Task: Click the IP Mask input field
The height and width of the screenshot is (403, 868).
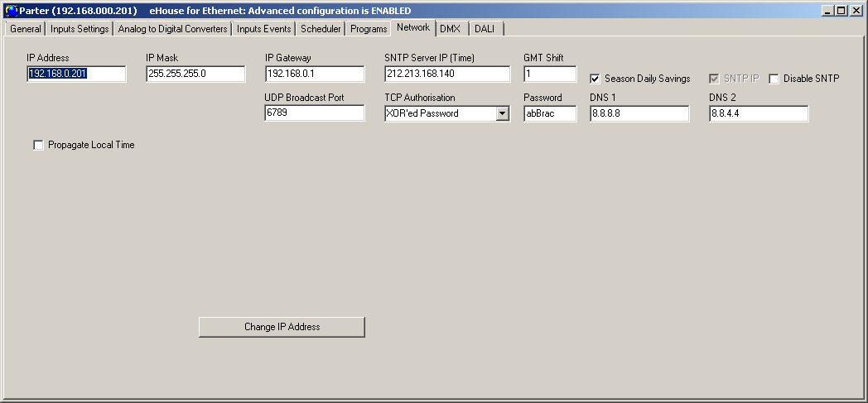Action: coord(196,74)
